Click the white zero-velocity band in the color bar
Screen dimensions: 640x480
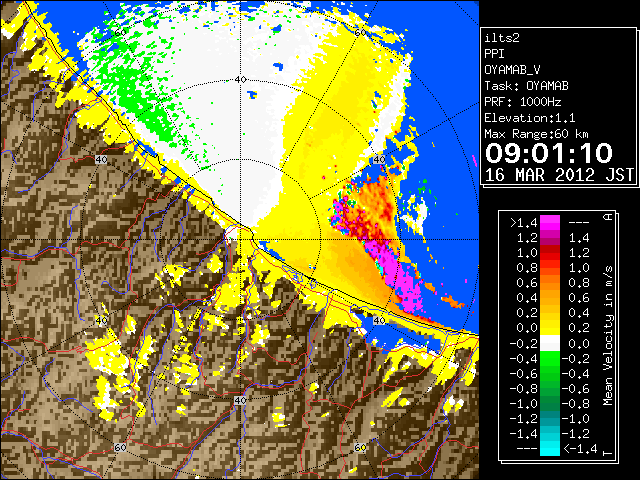pyautogui.click(x=550, y=343)
